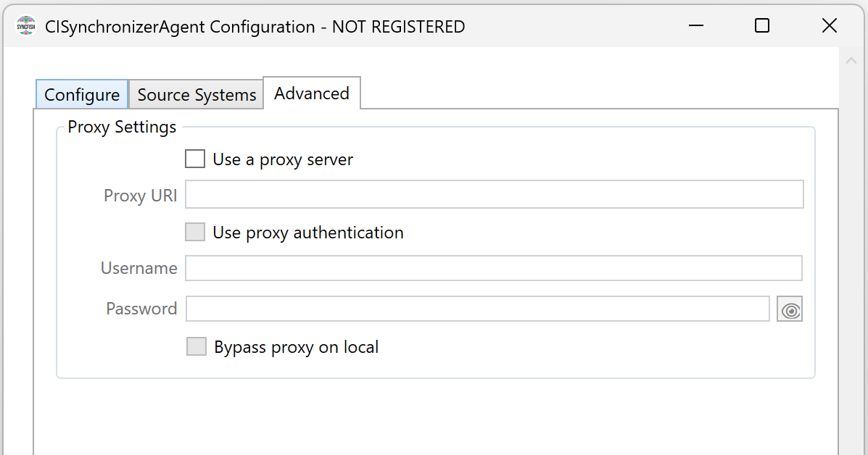868x455 pixels.
Task: Click the scrollbar up arrow
Action: point(851,62)
